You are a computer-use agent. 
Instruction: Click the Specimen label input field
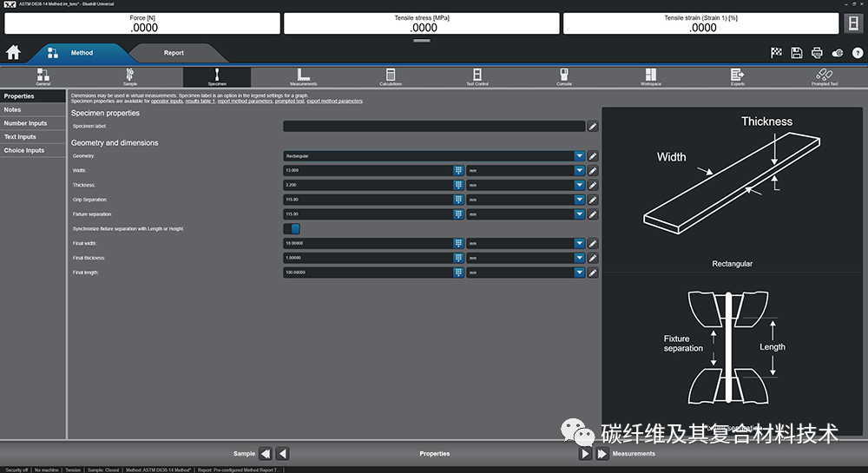coord(434,126)
